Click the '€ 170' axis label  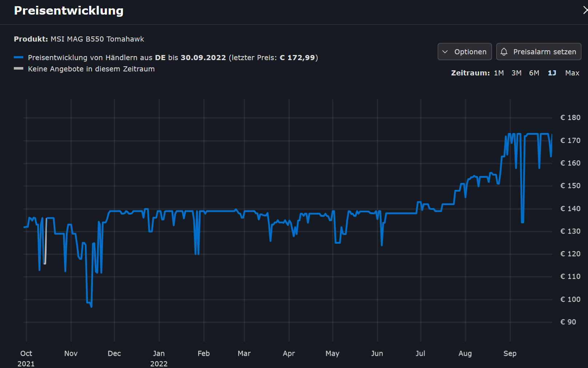coord(570,140)
